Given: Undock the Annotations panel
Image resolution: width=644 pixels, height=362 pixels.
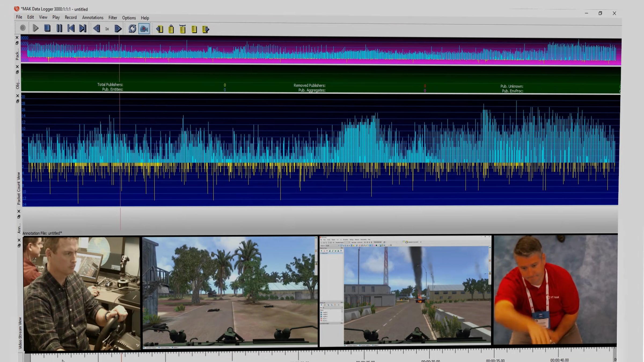Looking at the screenshot, I should 19,217.
